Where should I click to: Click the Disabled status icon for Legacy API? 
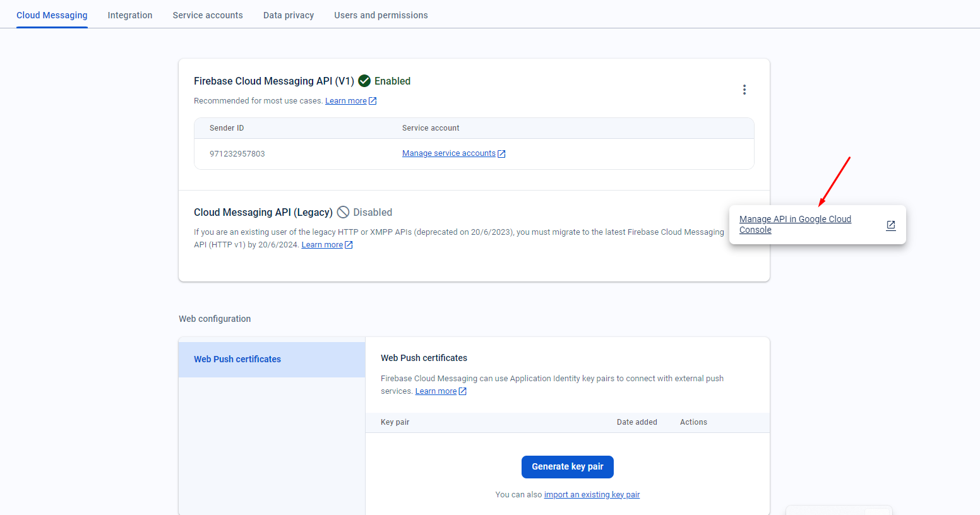click(x=343, y=212)
